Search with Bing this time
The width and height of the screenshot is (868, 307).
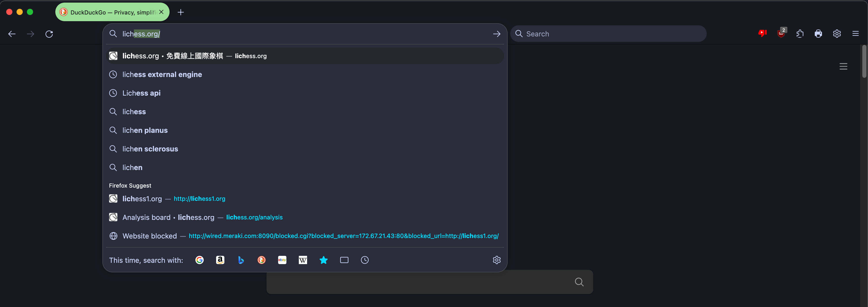tap(241, 260)
